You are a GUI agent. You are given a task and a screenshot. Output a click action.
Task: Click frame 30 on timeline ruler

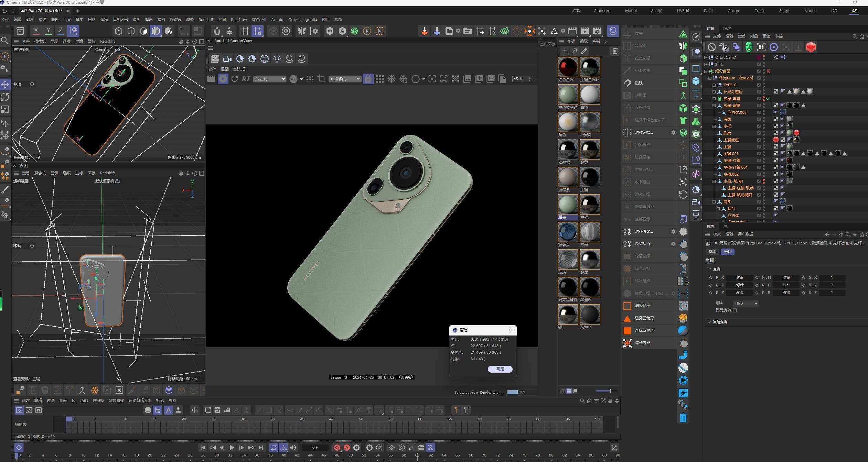[x=217, y=455]
